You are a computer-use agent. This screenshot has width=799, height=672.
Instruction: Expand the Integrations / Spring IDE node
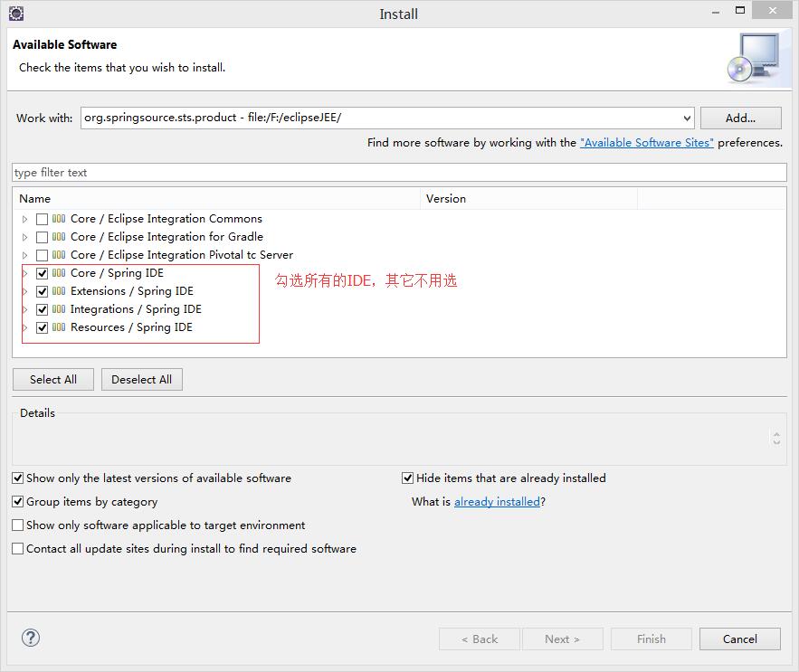[24, 309]
